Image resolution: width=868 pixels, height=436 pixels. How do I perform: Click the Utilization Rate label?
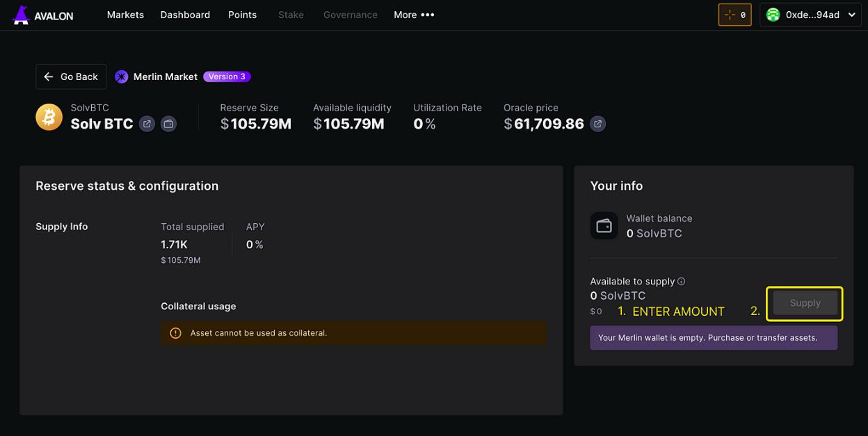click(447, 108)
